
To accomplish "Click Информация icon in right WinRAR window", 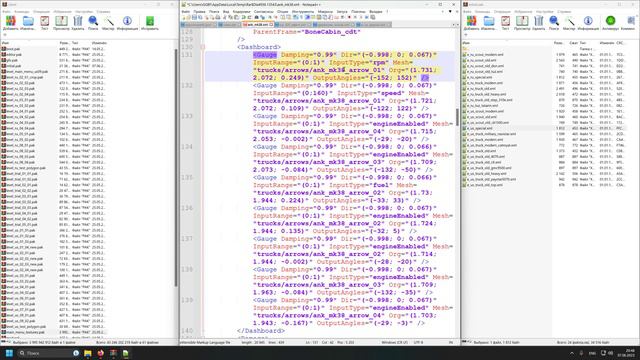I will pyautogui.click(x=588, y=23).
